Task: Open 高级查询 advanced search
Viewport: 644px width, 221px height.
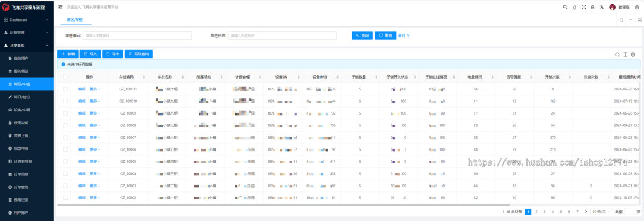Action: [x=139, y=54]
